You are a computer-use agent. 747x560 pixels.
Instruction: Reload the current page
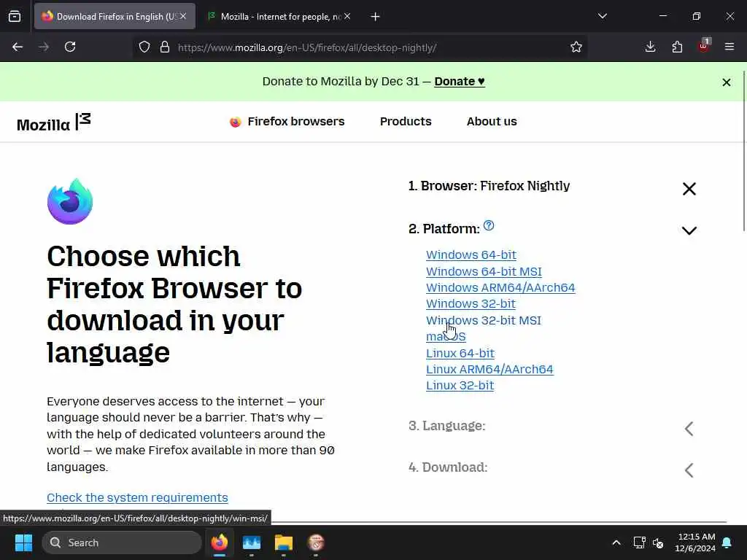pyautogui.click(x=70, y=47)
